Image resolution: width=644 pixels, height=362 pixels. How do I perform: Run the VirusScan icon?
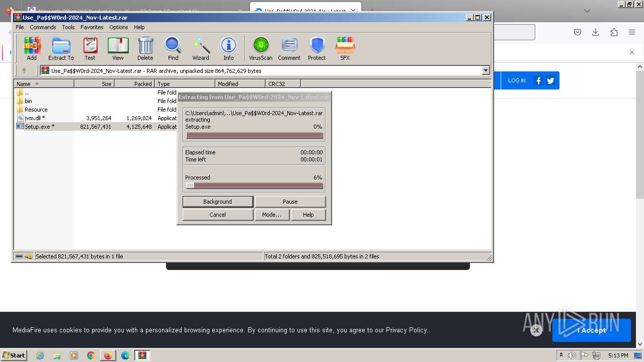[x=261, y=49]
